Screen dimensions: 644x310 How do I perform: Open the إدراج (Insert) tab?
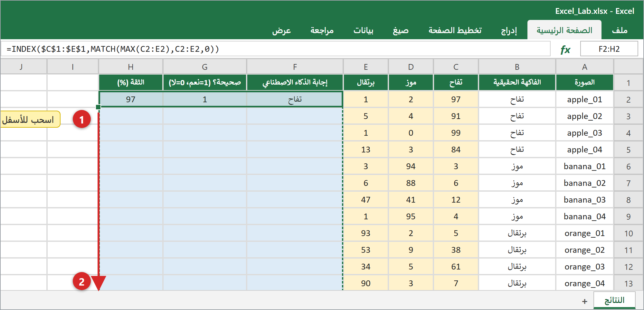click(x=509, y=30)
